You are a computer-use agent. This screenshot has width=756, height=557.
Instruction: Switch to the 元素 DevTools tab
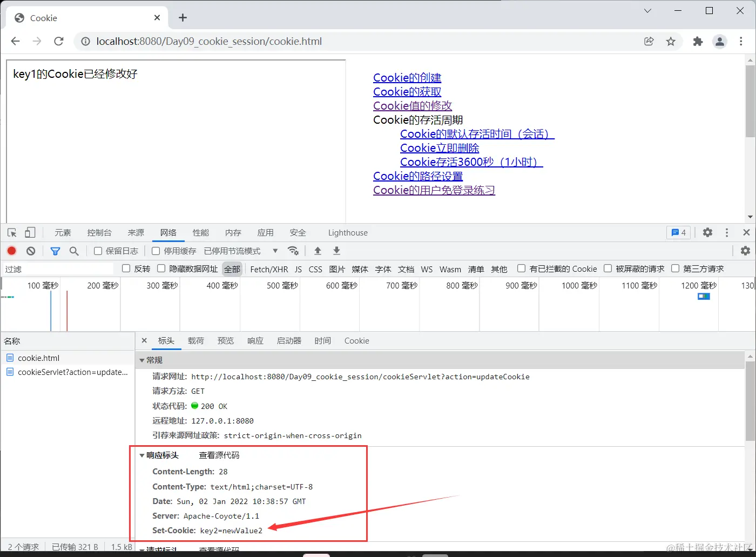(63, 233)
